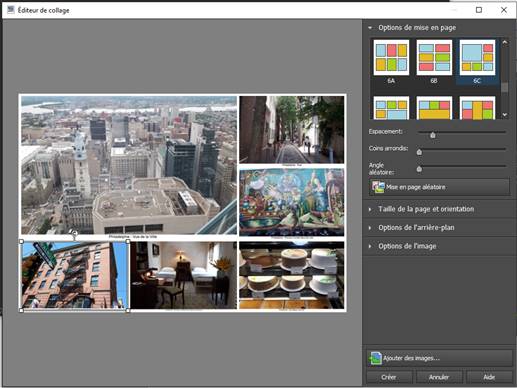Click the skyline photo caption text
The height and width of the screenshot is (388, 517).
pyautogui.click(x=133, y=237)
